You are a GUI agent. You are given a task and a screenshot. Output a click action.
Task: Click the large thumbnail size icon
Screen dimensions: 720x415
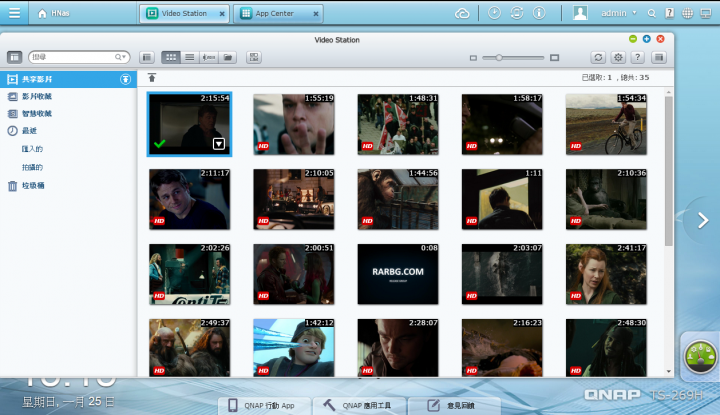tap(555, 58)
